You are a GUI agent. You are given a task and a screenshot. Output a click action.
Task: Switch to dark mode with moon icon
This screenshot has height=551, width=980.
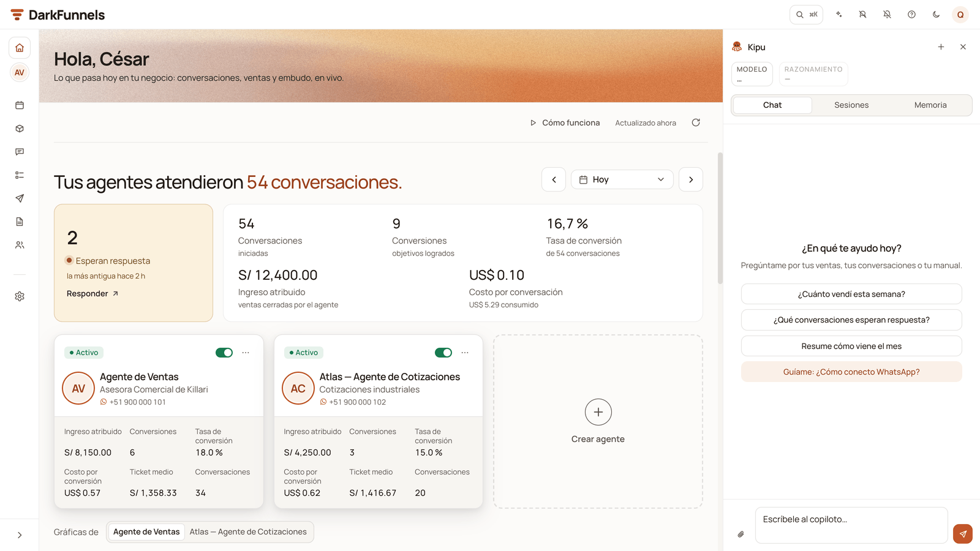[936, 15]
